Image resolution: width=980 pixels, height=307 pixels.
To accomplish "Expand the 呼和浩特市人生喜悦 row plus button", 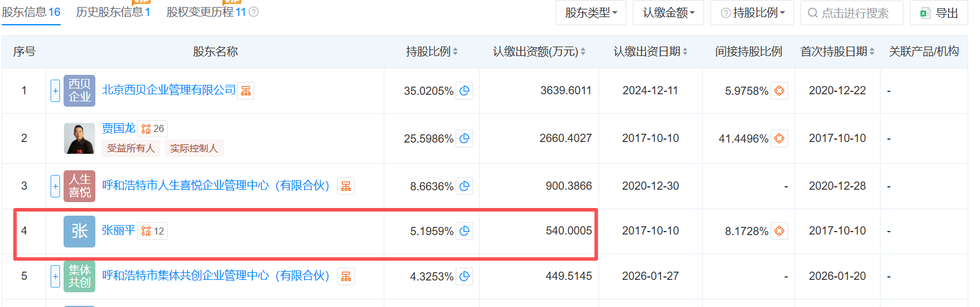I will [55, 186].
